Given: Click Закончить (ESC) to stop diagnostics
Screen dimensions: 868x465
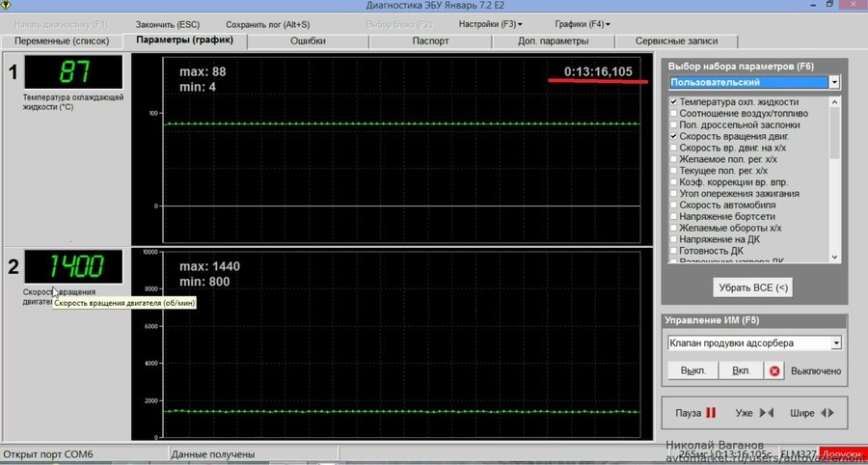Looking at the screenshot, I should point(167,24).
